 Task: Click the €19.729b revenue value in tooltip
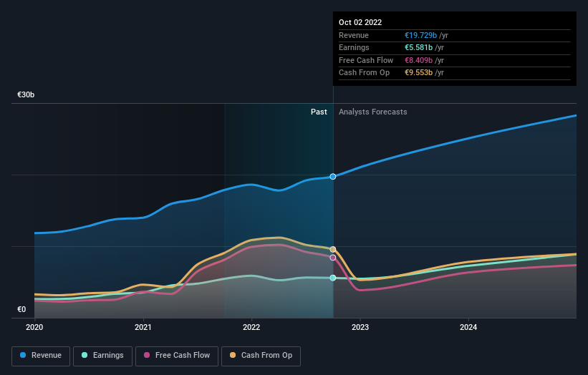[x=420, y=35]
